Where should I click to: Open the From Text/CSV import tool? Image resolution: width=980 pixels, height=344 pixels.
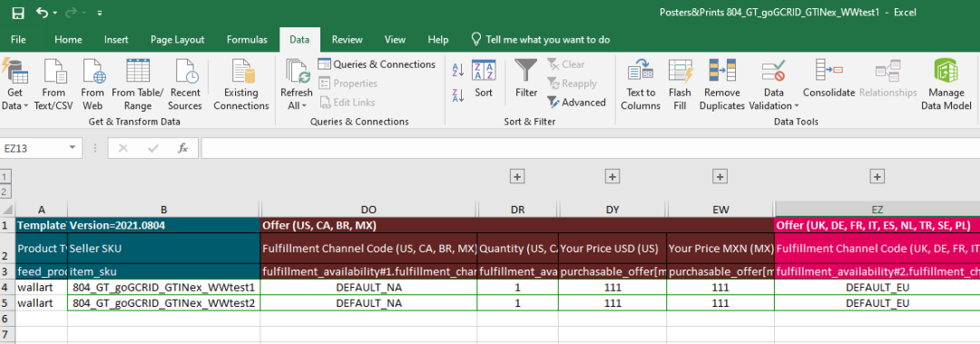point(54,85)
